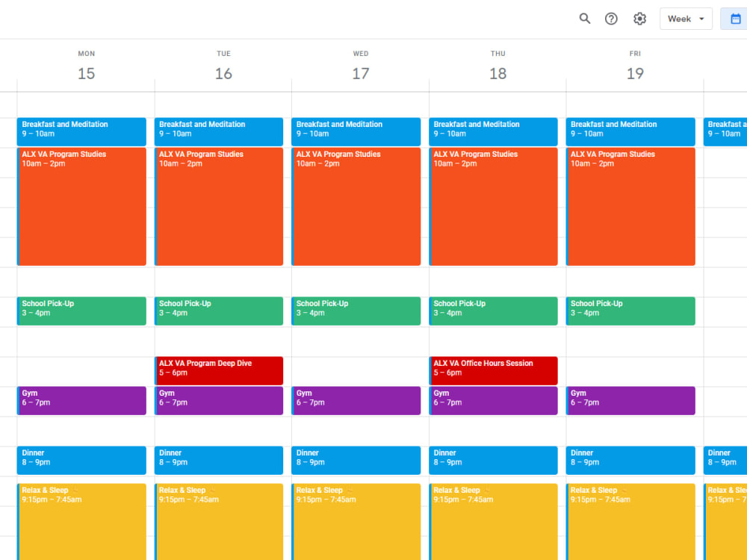Open Monday's Relax & Sleep event
The width and height of the screenshot is (747, 560).
point(81,522)
